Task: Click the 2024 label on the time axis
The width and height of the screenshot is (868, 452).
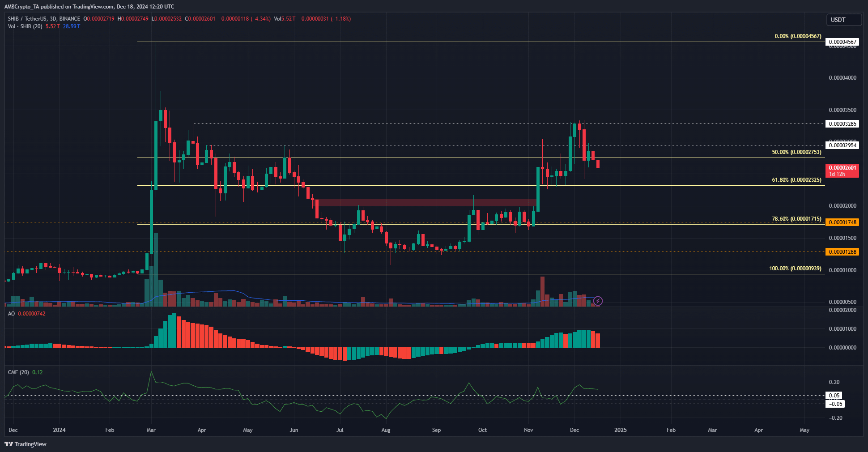Action: pyautogui.click(x=59, y=430)
